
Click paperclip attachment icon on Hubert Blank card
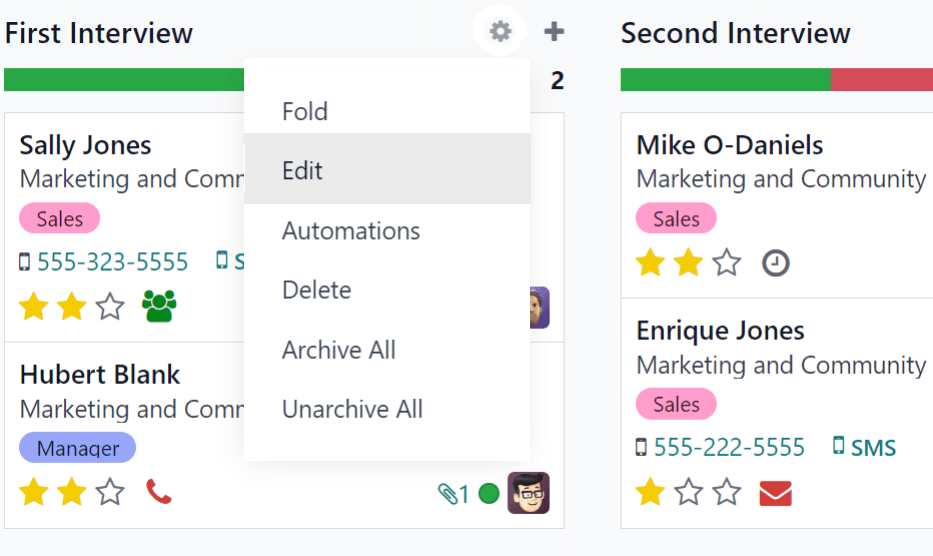click(446, 493)
